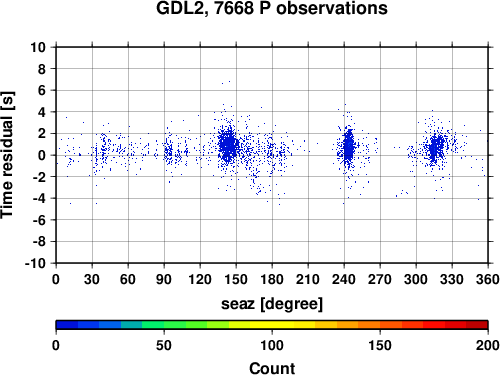
Task: Click the seaz [degree] axis label
Action: click(x=272, y=303)
